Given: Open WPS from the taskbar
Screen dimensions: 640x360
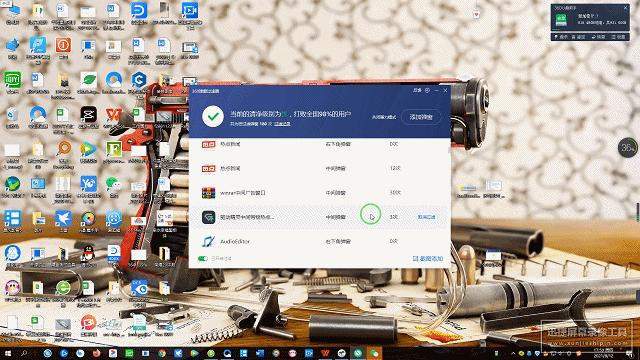Looking at the screenshot, I should [x=325, y=353].
